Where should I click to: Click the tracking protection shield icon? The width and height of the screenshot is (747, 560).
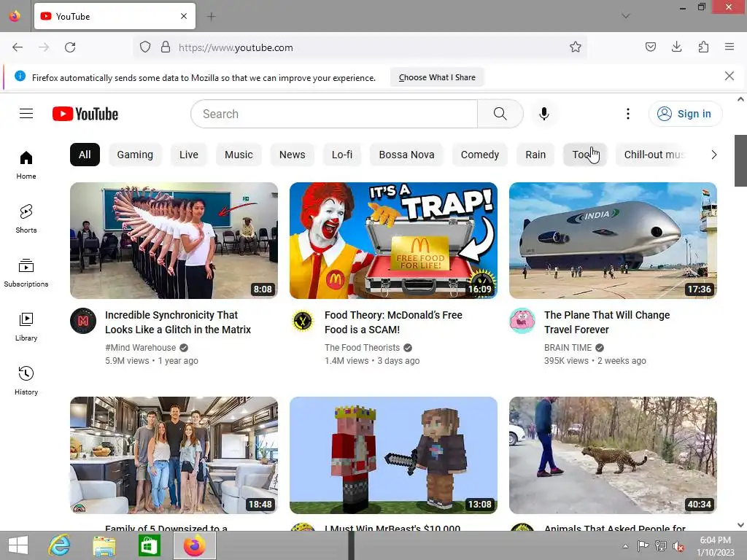[x=145, y=47]
